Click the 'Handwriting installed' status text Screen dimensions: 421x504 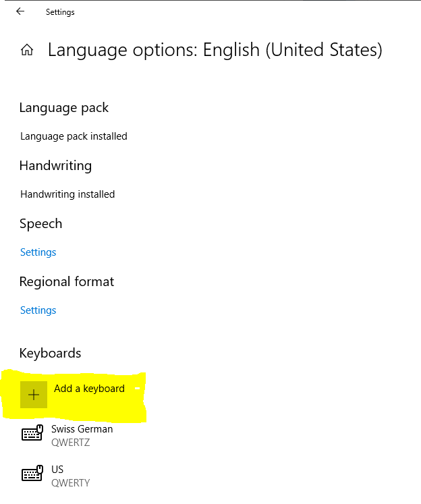[67, 194]
